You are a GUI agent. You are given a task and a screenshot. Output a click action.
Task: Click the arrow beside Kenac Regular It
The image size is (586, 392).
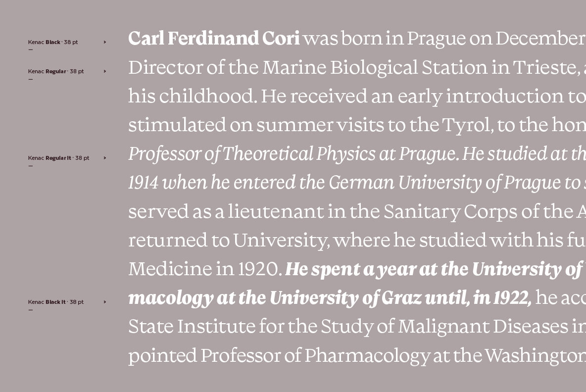(x=104, y=158)
